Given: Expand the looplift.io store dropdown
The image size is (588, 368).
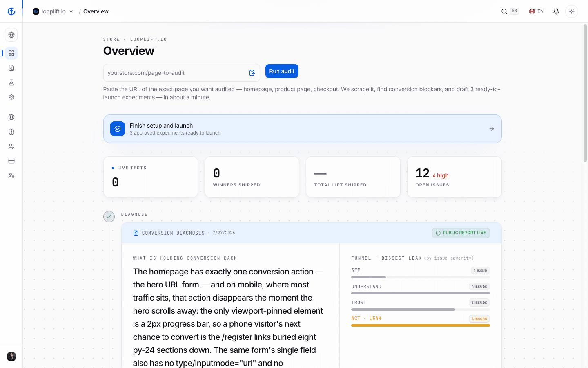Looking at the screenshot, I should (53, 11).
